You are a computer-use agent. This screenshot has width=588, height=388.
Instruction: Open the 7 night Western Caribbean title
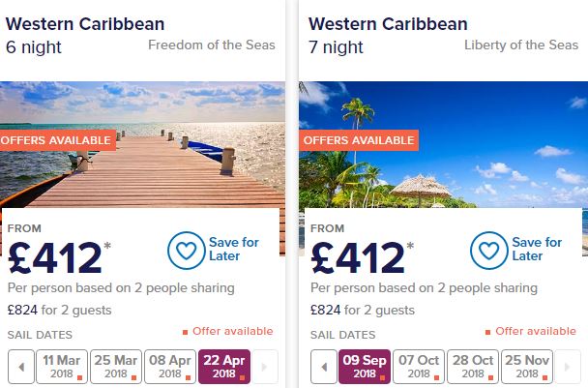(x=388, y=24)
